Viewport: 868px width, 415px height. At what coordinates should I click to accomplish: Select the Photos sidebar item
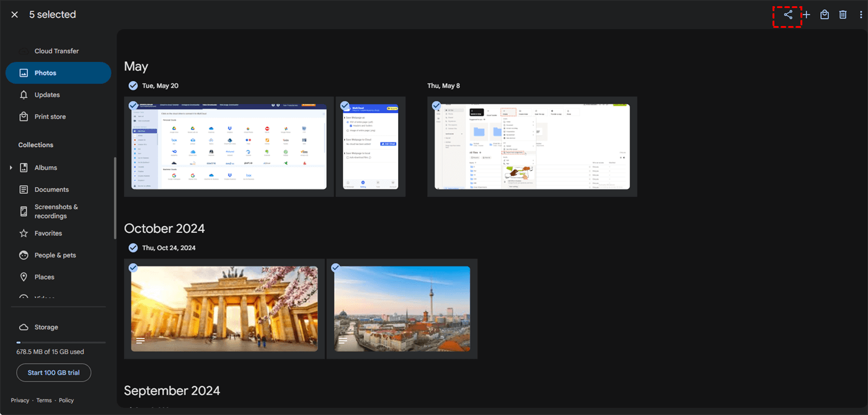58,72
